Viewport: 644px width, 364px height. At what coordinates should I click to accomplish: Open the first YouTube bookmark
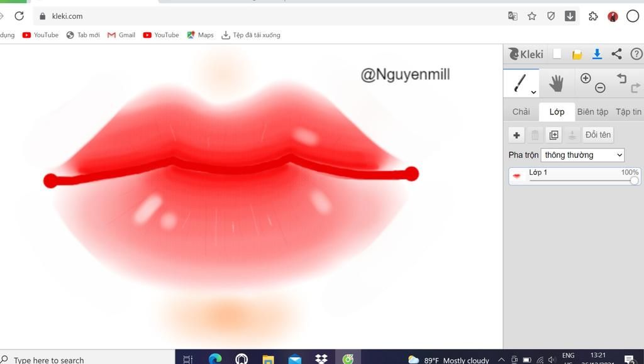tap(40, 35)
